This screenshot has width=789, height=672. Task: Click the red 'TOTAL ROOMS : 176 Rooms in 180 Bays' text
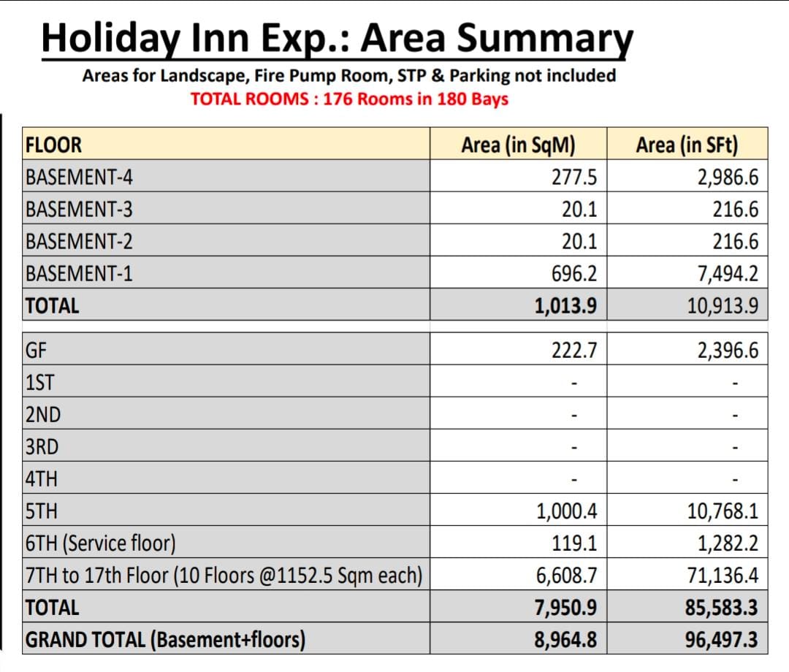[349, 99]
